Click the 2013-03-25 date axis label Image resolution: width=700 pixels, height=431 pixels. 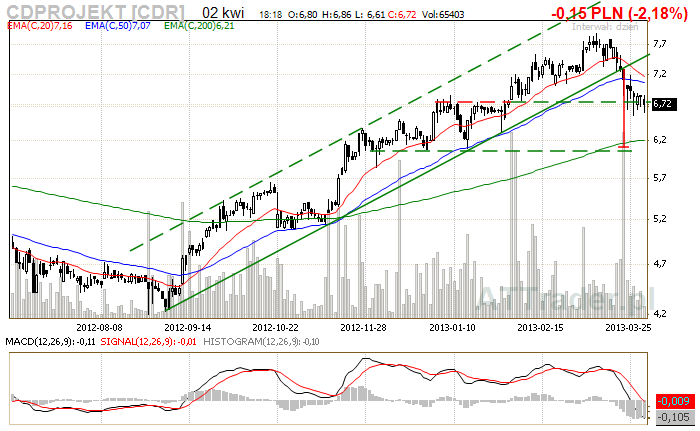pyautogui.click(x=628, y=328)
